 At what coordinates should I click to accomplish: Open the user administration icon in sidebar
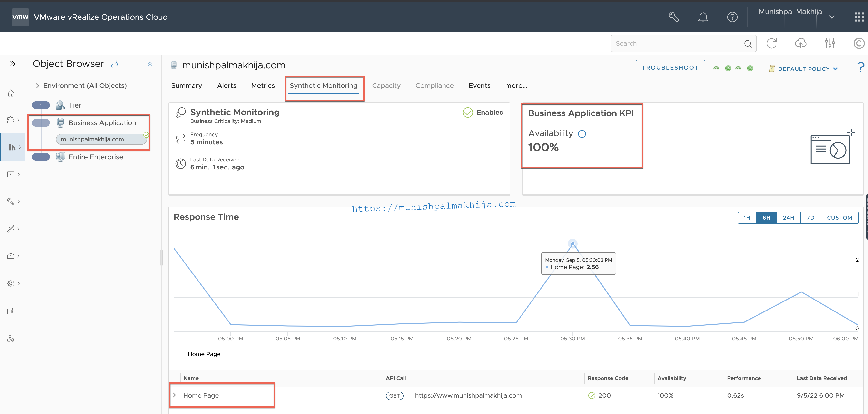click(11, 338)
